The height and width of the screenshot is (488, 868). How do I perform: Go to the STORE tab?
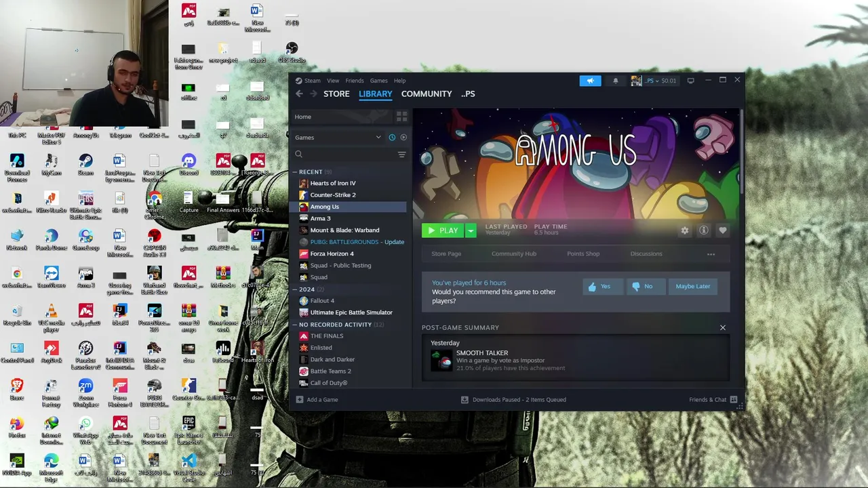point(336,94)
